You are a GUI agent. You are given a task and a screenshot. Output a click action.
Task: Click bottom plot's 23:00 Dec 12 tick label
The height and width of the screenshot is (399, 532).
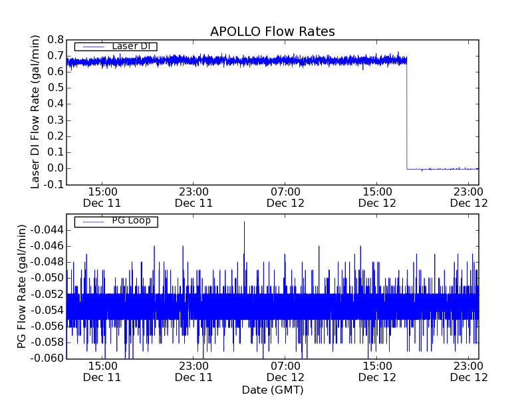tap(469, 371)
